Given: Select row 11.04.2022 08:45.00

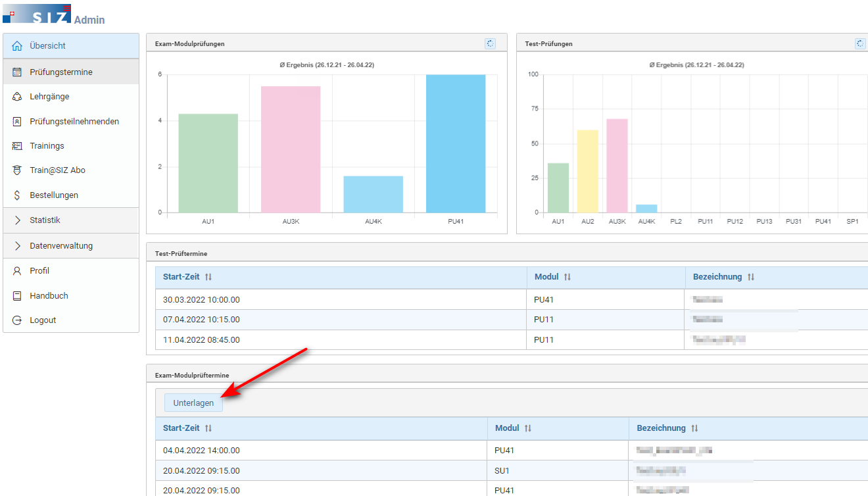Looking at the screenshot, I should coord(512,340).
